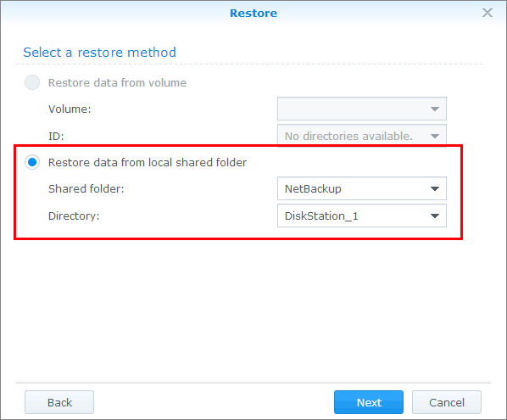This screenshot has width=507, height=420.
Task: Click the Restore data from volume label text
Action: (x=117, y=83)
